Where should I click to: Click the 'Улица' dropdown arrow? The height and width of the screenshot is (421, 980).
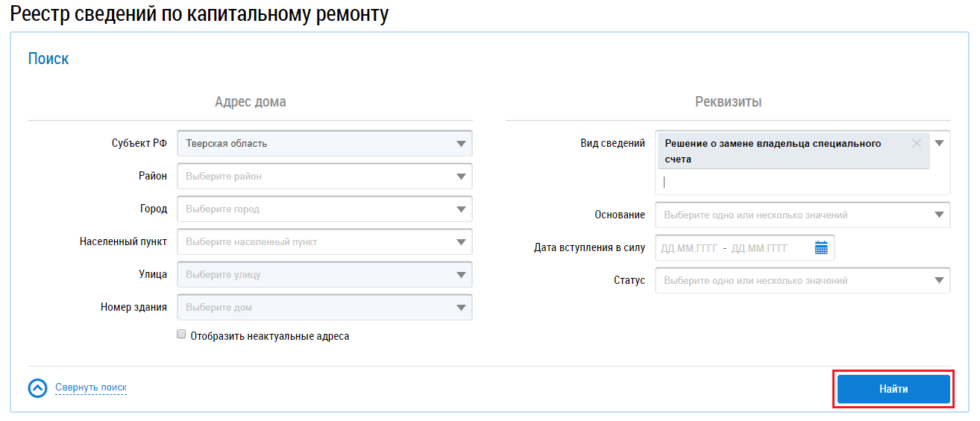(x=460, y=275)
